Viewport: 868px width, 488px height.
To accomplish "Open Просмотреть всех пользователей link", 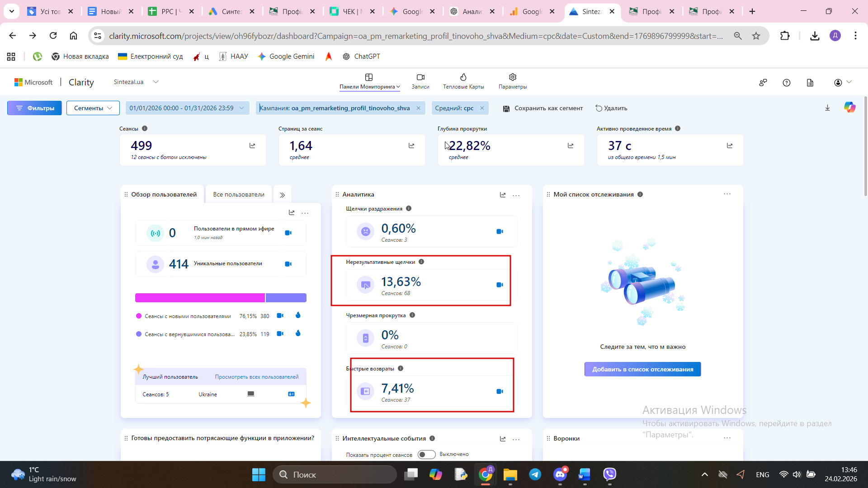I will point(256,377).
